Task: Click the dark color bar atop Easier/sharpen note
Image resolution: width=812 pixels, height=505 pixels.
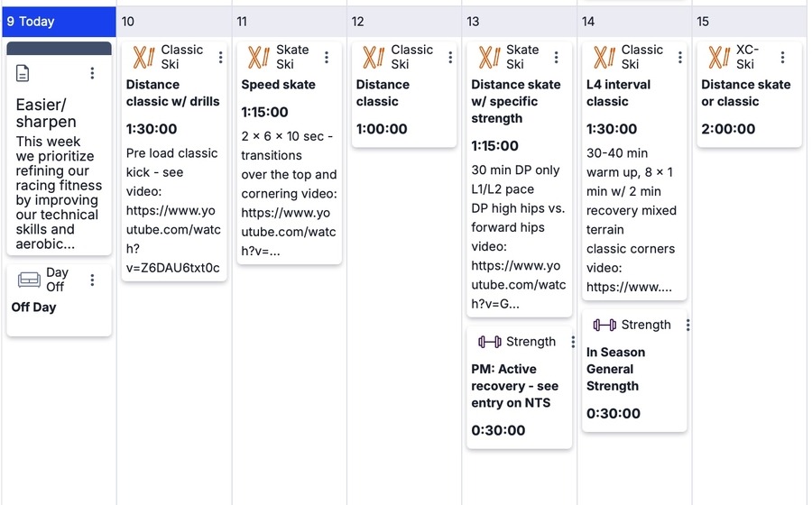Action: click(x=59, y=48)
